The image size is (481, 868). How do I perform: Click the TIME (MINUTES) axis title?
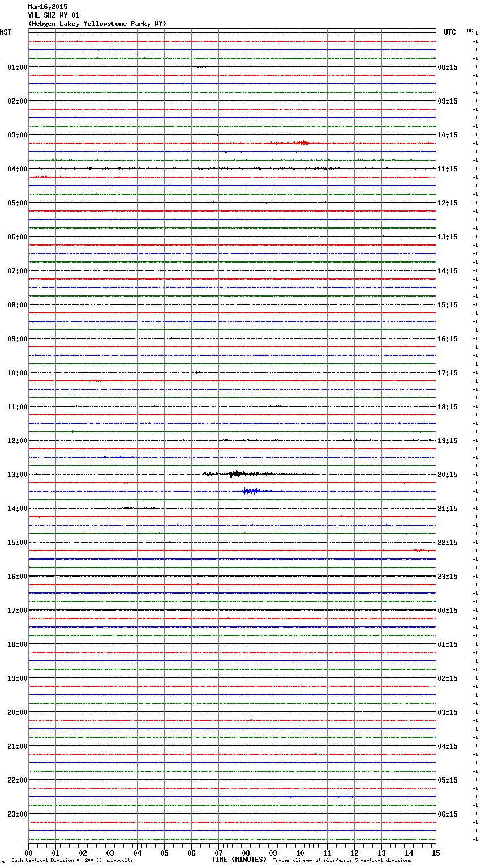tap(239, 860)
